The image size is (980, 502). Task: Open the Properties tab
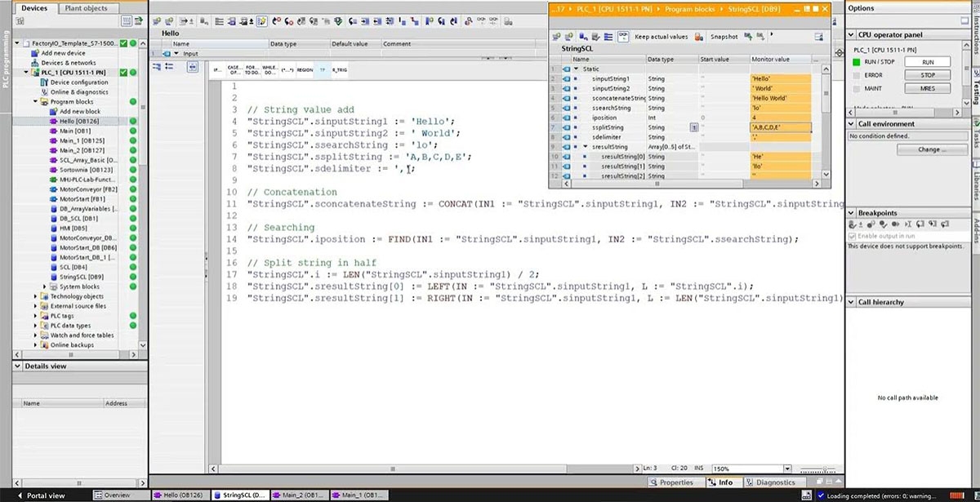pos(672,482)
